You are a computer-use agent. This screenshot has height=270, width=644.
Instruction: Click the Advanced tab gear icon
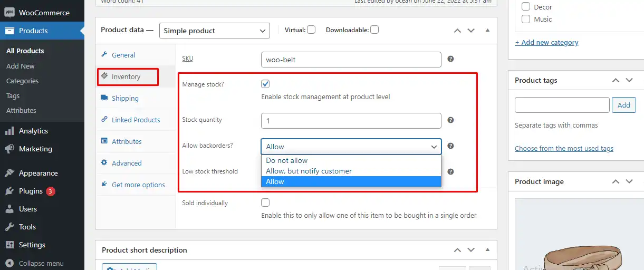pyautogui.click(x=104, y=163)
